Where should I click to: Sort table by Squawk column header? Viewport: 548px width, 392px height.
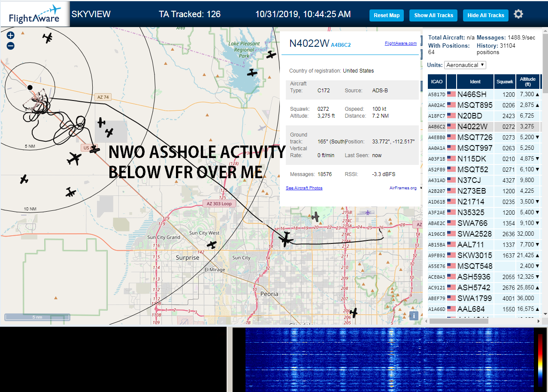(505, 81)
